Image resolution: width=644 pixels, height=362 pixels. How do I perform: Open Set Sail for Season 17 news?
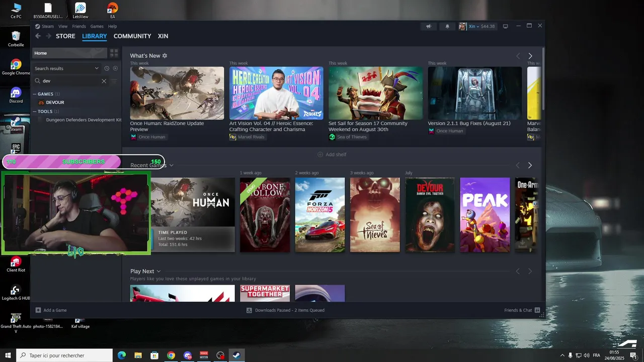point(375,93)
